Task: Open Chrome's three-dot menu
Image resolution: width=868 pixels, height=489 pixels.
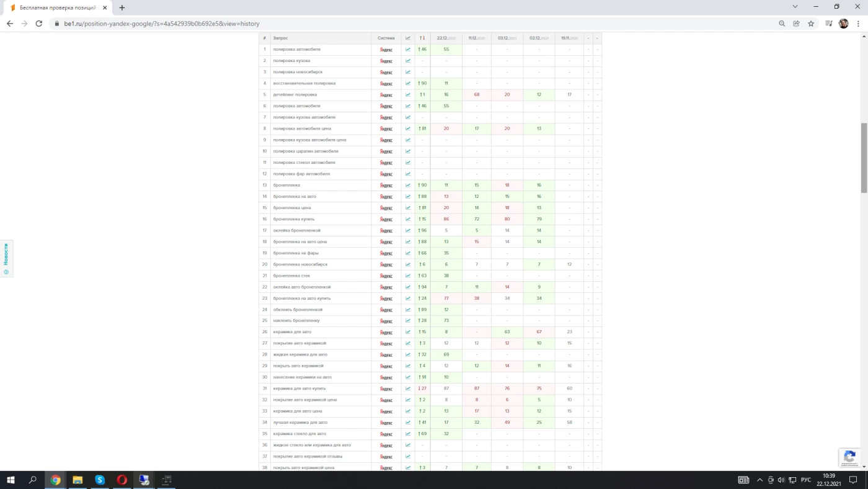Action: [859, 24]
